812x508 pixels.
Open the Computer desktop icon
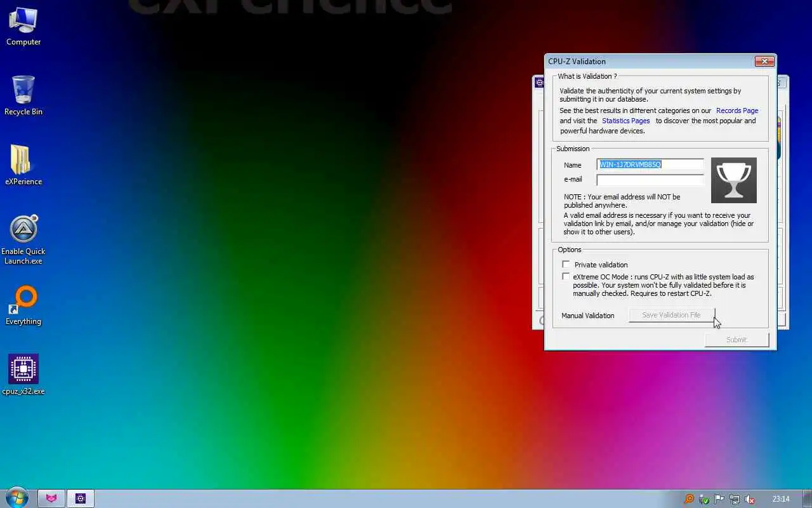tap(23, 27)
